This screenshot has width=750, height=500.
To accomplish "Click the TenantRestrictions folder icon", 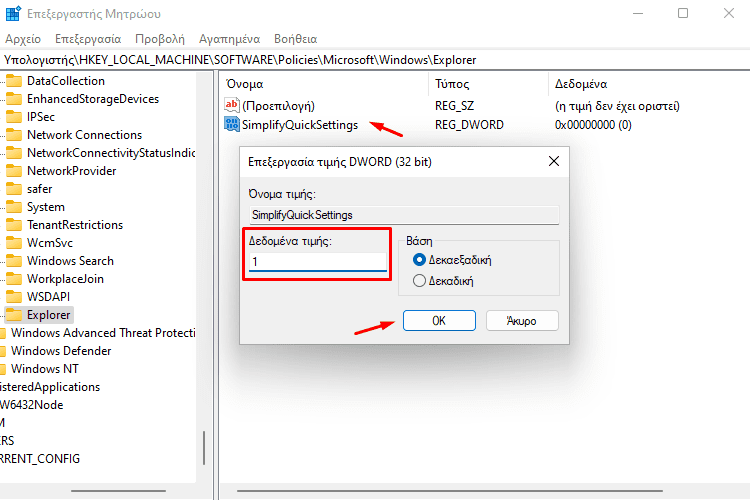I will 14,225.
